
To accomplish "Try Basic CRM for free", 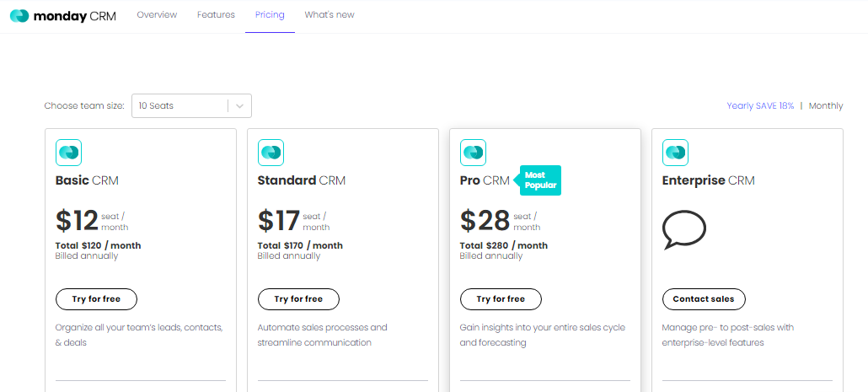I will (96, 299).
